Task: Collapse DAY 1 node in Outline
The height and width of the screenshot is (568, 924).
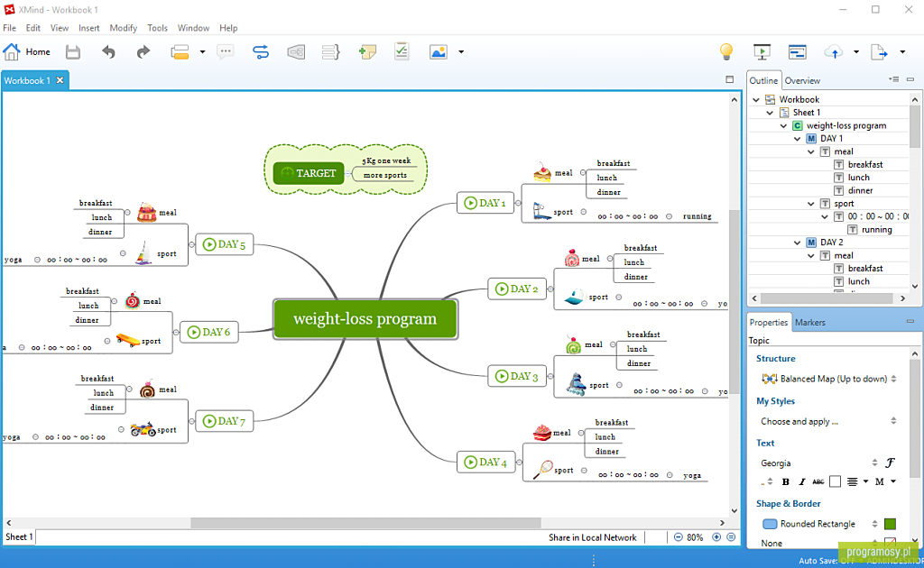Action: (x=798, y=138)
